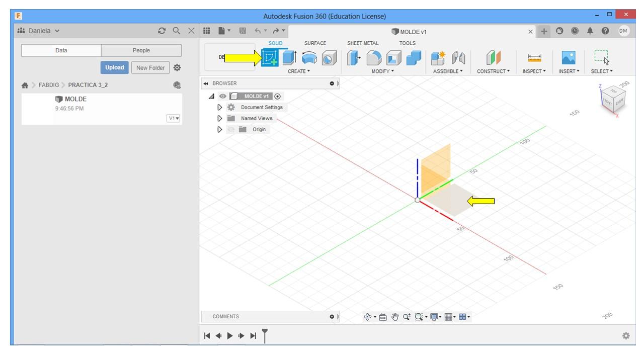The width and height of the screenshot is (644, 362).
Task: Expand Document Settings node
Action: tap(219, 107)
